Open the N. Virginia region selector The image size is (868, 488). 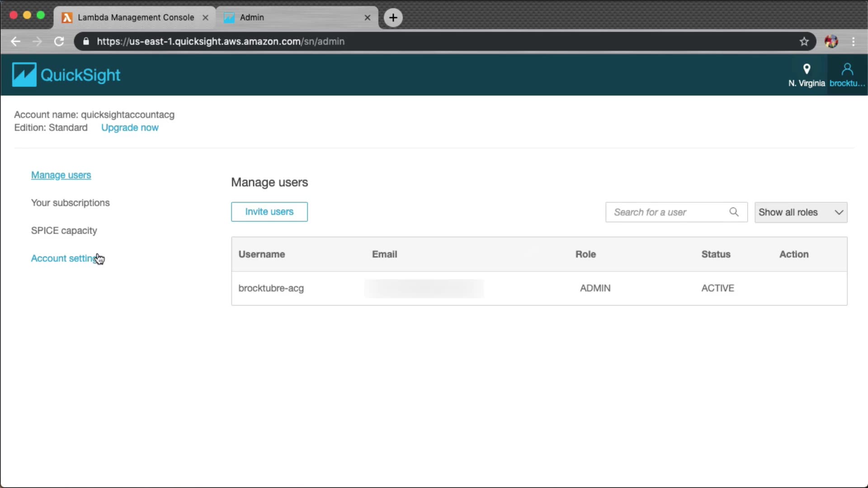point(806,75)
